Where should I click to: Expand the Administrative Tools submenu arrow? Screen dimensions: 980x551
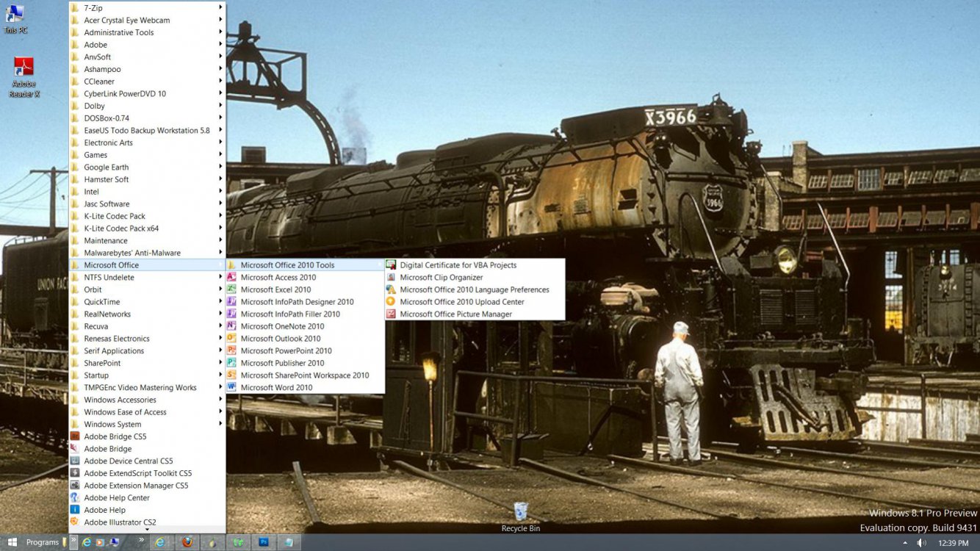[220, 32]
